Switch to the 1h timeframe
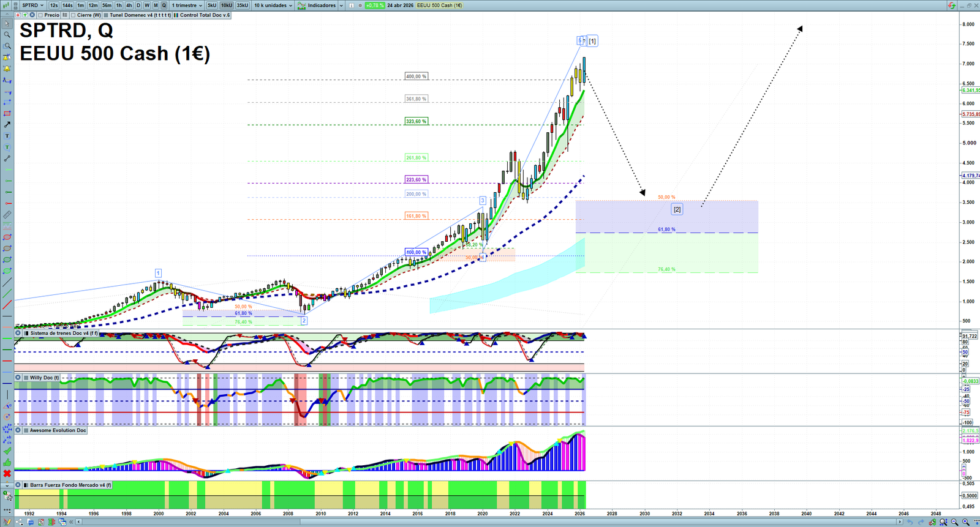This screenshot has height=527, width=980. (x=119, y=6)
